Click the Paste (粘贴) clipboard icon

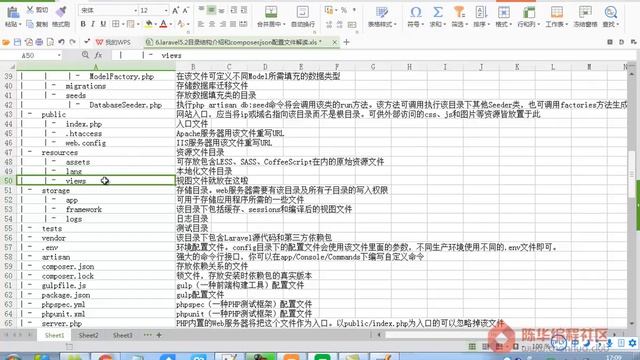click(13, 13)
